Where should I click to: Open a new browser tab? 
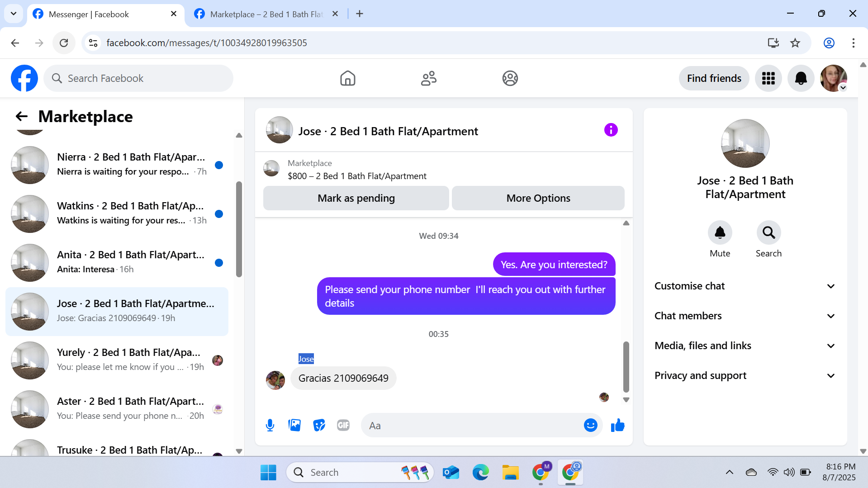pyautogui.click(x=360, y=14)
